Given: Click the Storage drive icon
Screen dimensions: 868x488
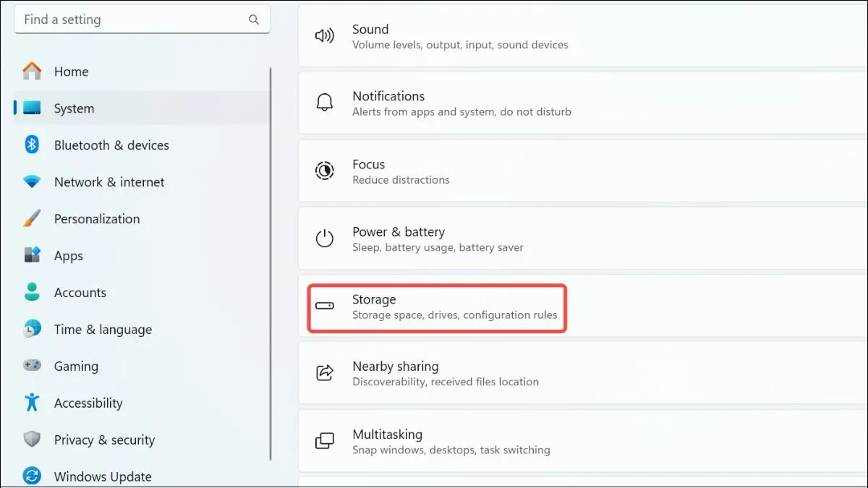Looking at the screenshot, I should click(x=325, y=306).
